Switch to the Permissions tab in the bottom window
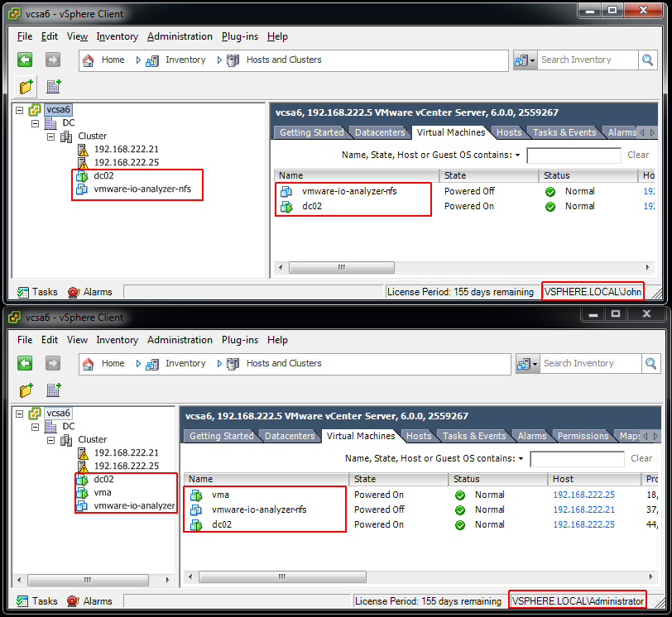The height and width of the screenshot is (617, 672). click(x=583, y=437)
